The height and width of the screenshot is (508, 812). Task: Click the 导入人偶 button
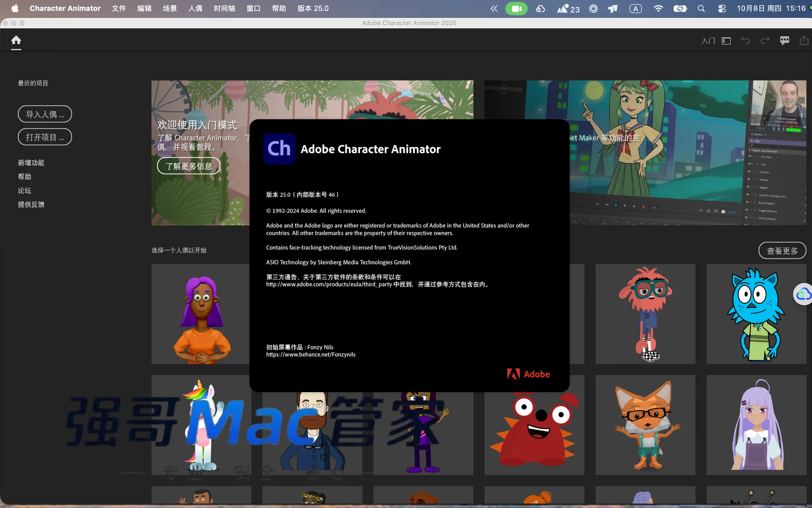tap(45, 114)
